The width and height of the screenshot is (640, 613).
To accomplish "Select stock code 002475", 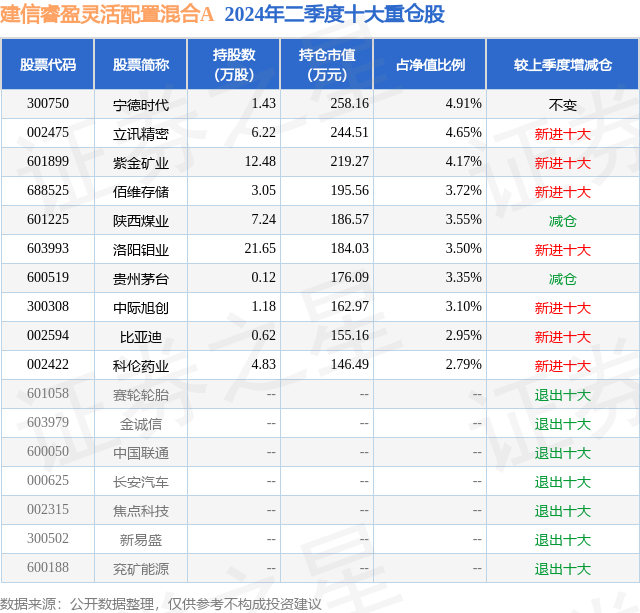I will click(48, 133).
